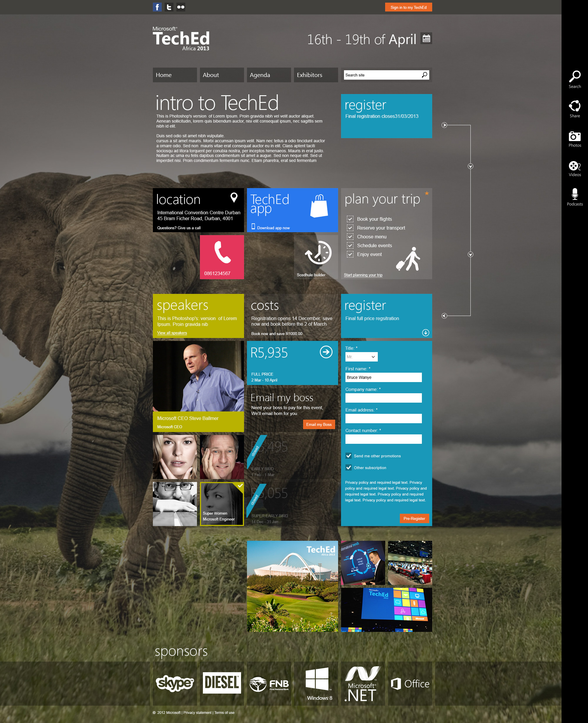Click the Facebook icon in top bar
588x723 pixels.
[157, 7]
